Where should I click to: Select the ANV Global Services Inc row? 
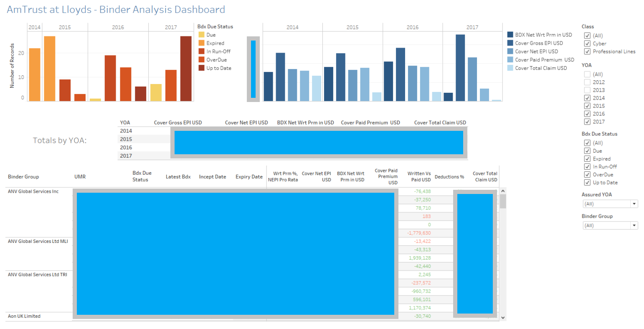33,191
